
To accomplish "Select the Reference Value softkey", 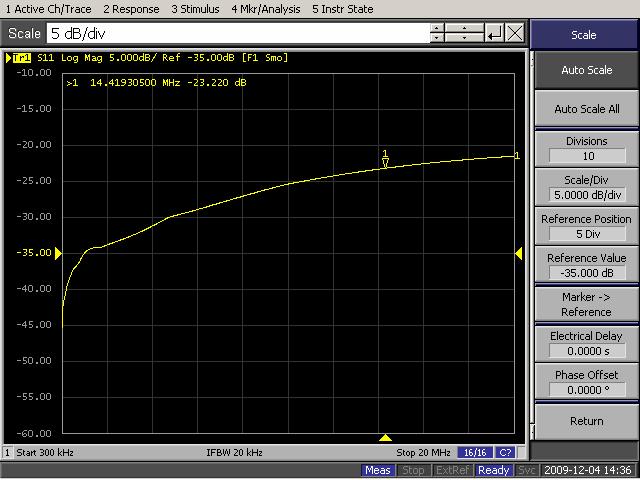I will point(586,265).
